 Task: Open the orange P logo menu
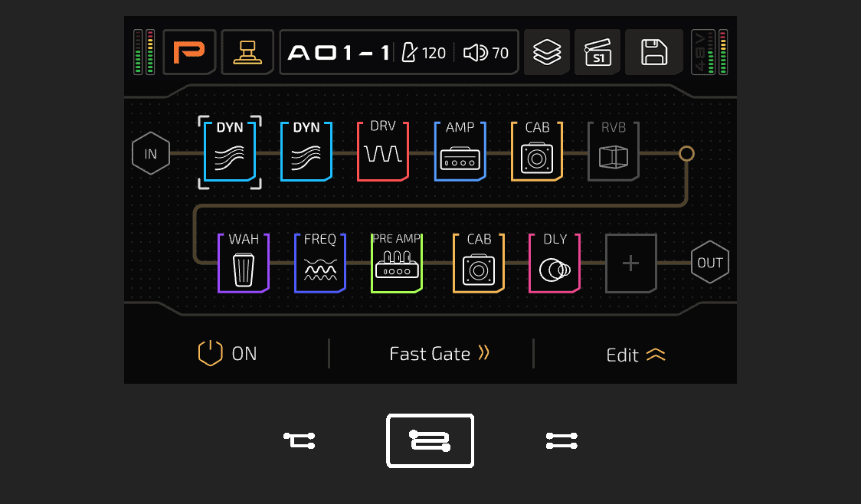tap(189, 52)
